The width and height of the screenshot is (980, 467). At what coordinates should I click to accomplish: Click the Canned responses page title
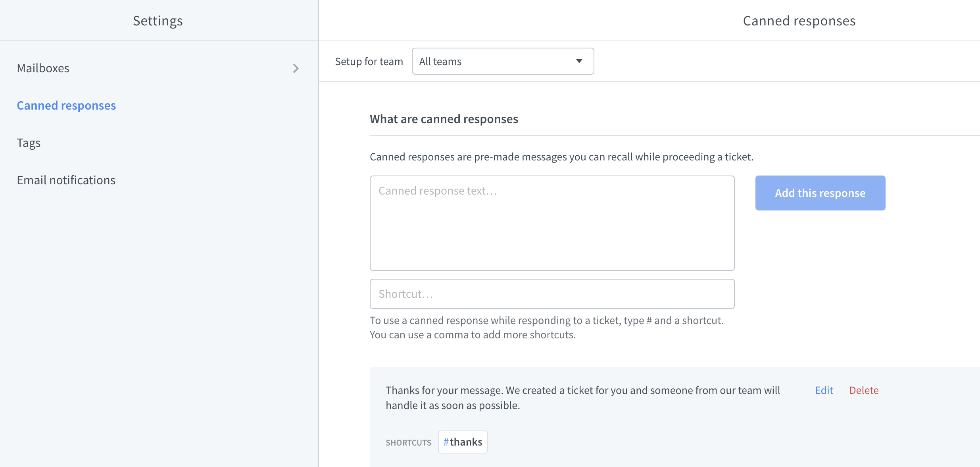(x=799, y=20)
